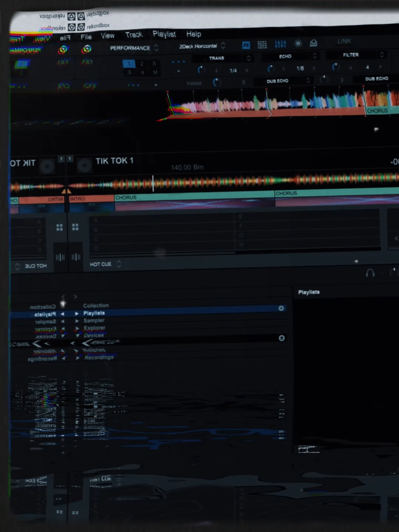The image size is (399, 532).
Task: Select Histories in the browser tree
Action: [x=94, y=350]
